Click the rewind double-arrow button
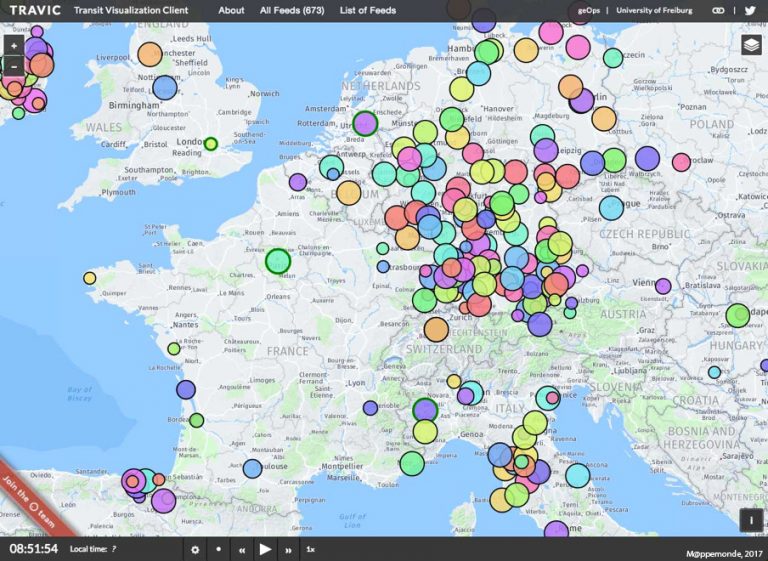 (x=241, y=549)
